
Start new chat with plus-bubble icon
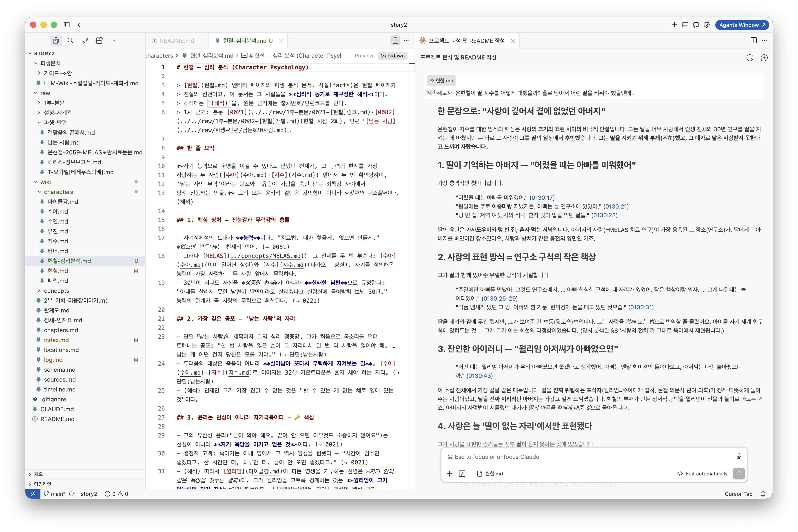point(764,58)
